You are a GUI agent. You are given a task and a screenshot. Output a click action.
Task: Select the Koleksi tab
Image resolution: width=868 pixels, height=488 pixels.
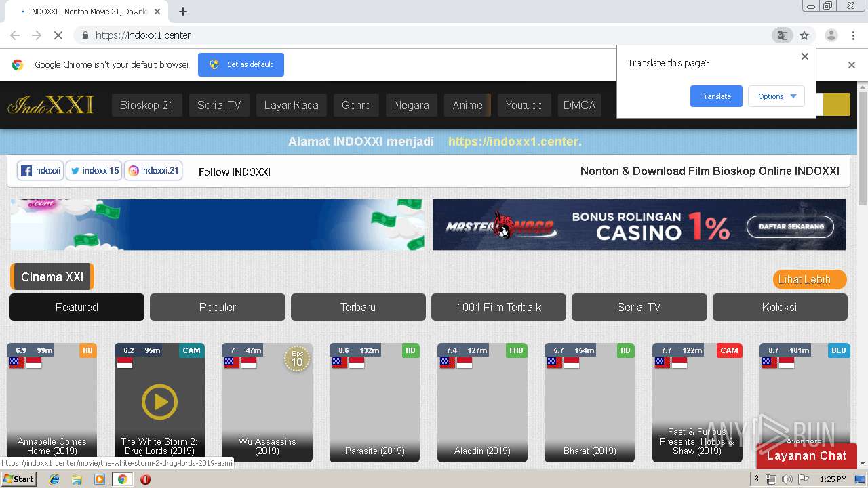[x=780, y=307]
